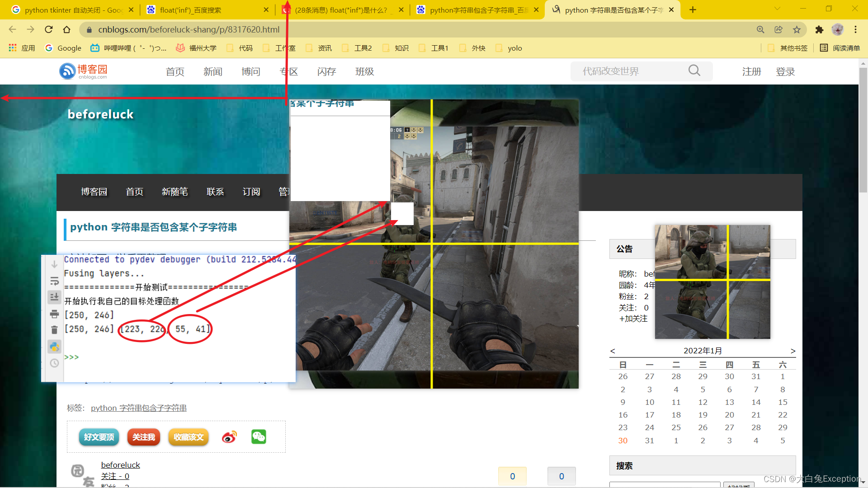Switch to the float("inf")是什么 tab
Viewport: 868px width, 488px height.
click(343, 10)
